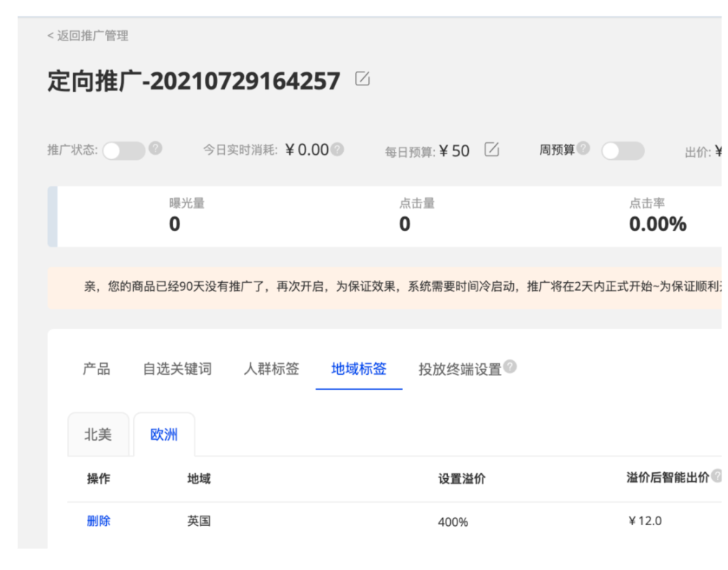Switch to the 自选关键词 tab

point(177,369)
